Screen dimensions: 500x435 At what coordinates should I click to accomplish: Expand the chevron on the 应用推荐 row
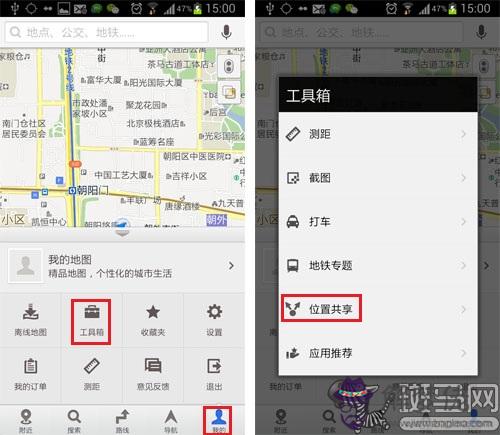(463, 353)
